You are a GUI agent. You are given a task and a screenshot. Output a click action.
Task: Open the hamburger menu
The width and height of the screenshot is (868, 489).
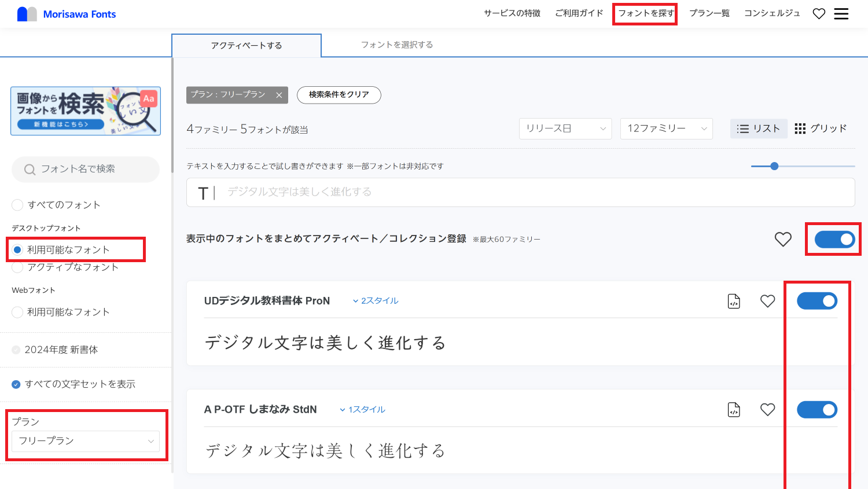pos(841,14)
